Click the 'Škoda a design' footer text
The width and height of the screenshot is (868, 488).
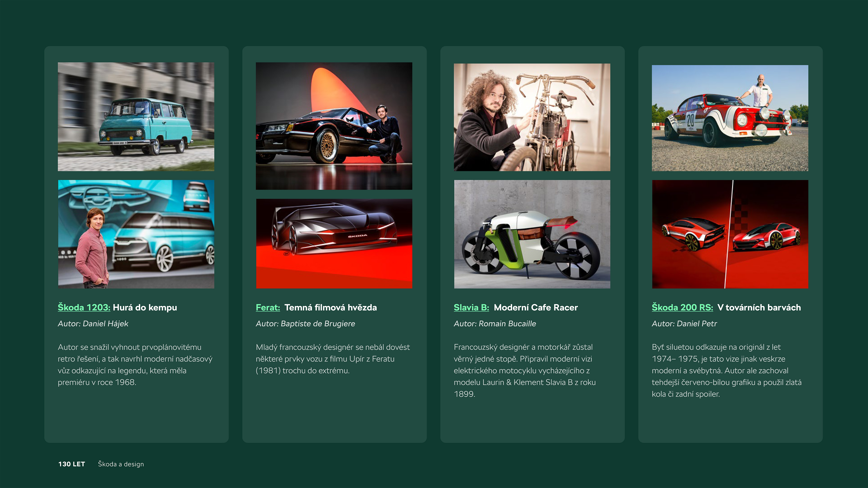pyautogui.click(x=121, y=464)
